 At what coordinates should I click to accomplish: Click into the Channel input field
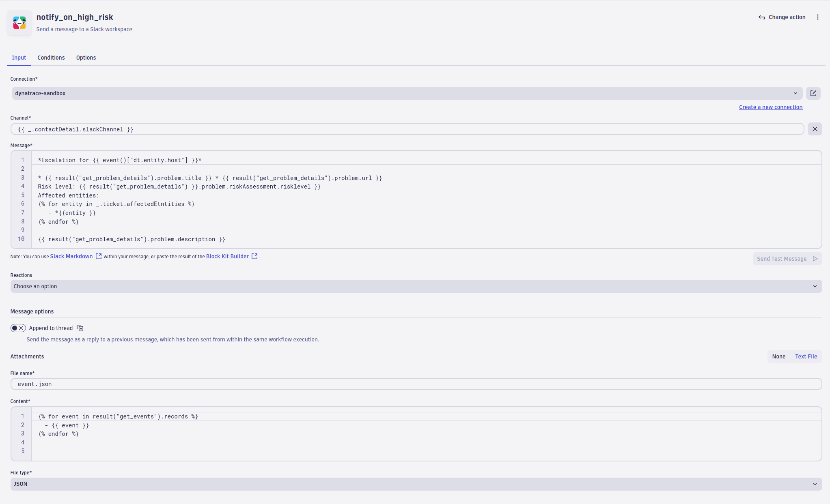point(407,129)
